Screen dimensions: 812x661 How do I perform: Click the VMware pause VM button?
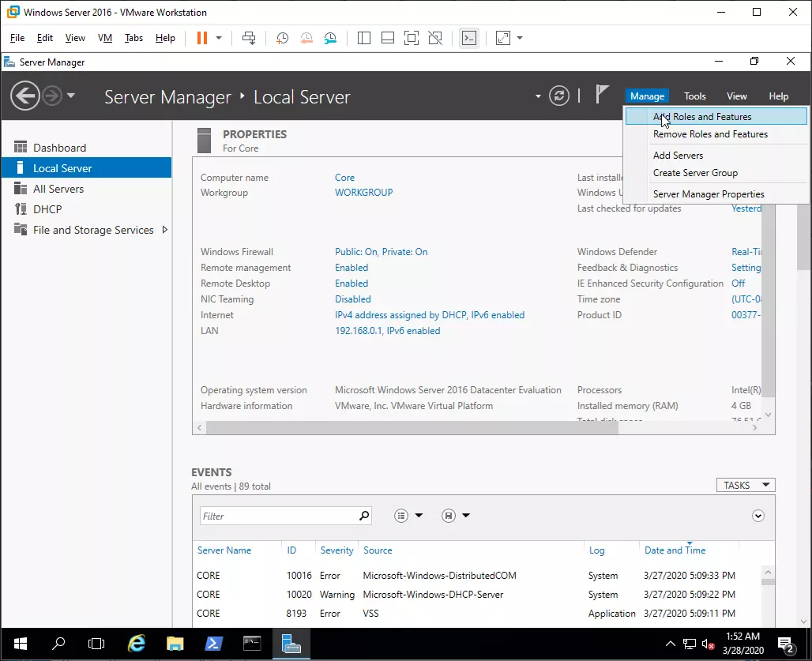(201, 38)
